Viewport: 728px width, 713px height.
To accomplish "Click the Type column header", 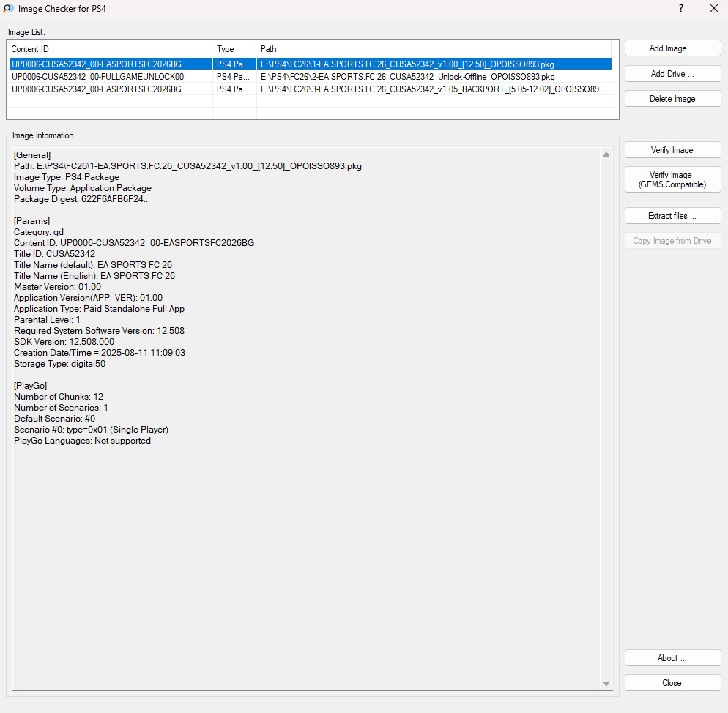I will 234,49.
